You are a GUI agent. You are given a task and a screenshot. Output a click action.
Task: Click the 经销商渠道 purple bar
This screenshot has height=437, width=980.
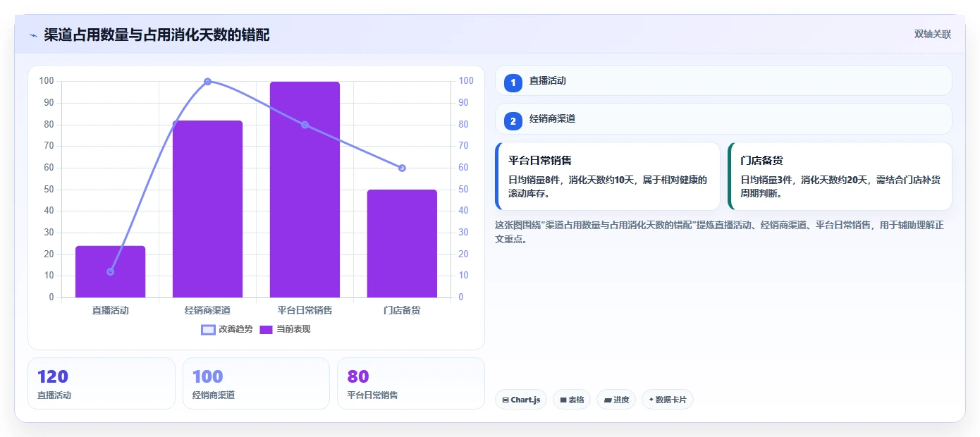click(207, 209)
